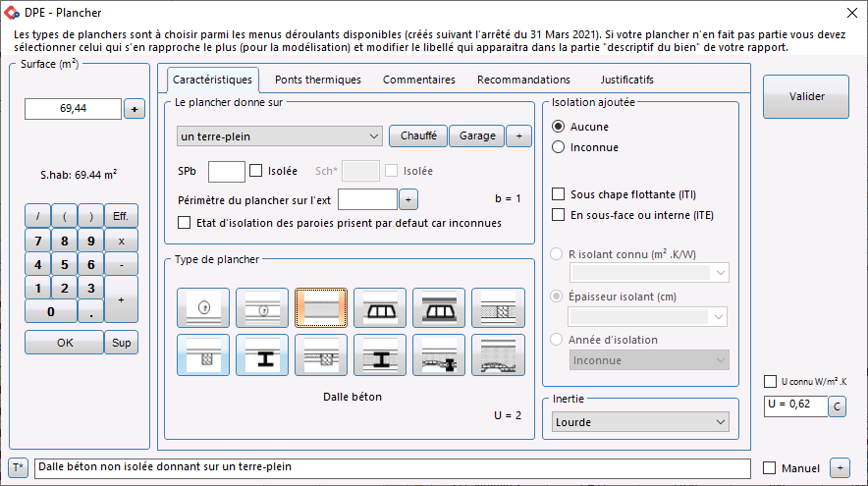Image resolution: width=868 pixels, height=486 pixels.
Task: Click the Valider button
Action: 805,96
